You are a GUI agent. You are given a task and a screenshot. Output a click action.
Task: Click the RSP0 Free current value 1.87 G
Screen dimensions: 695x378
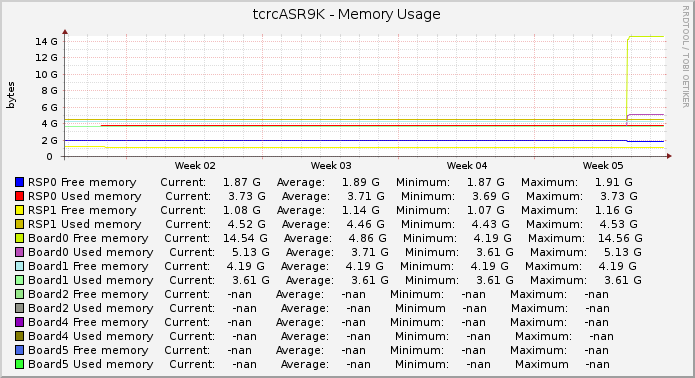click(x=242, y=182)
